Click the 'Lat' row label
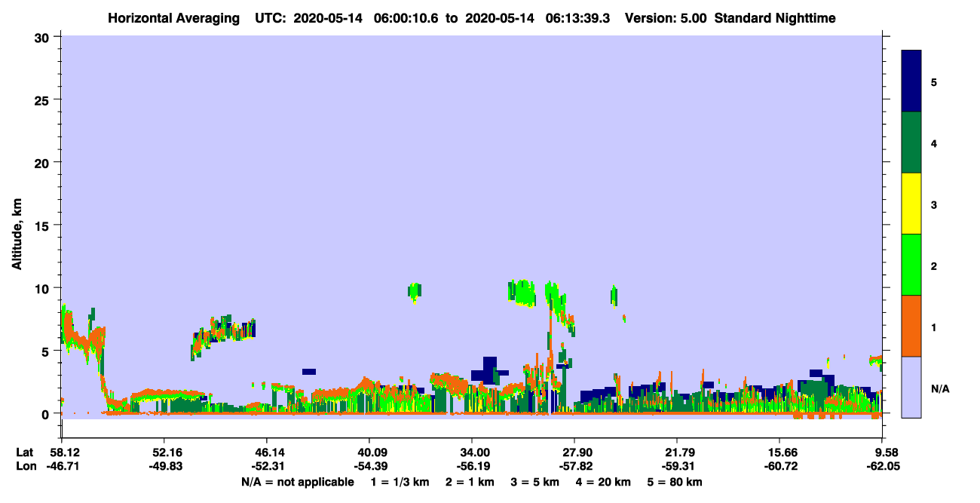980x503 pixels. tap(25, 452)
